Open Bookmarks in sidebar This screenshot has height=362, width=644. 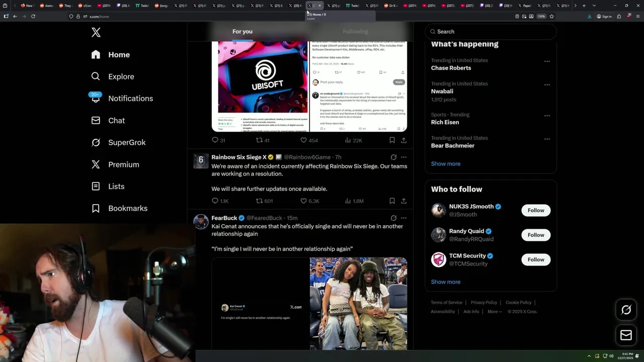(x=119, y=208)
